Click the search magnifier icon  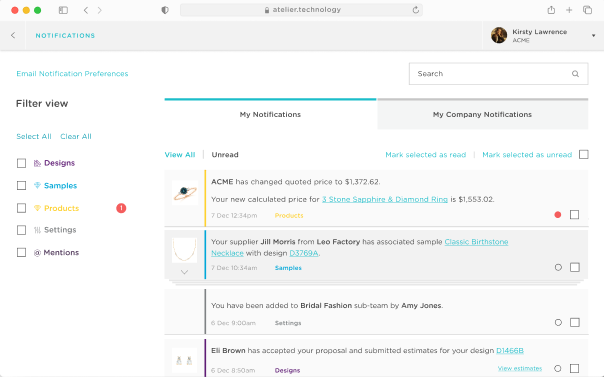[575, 74]
